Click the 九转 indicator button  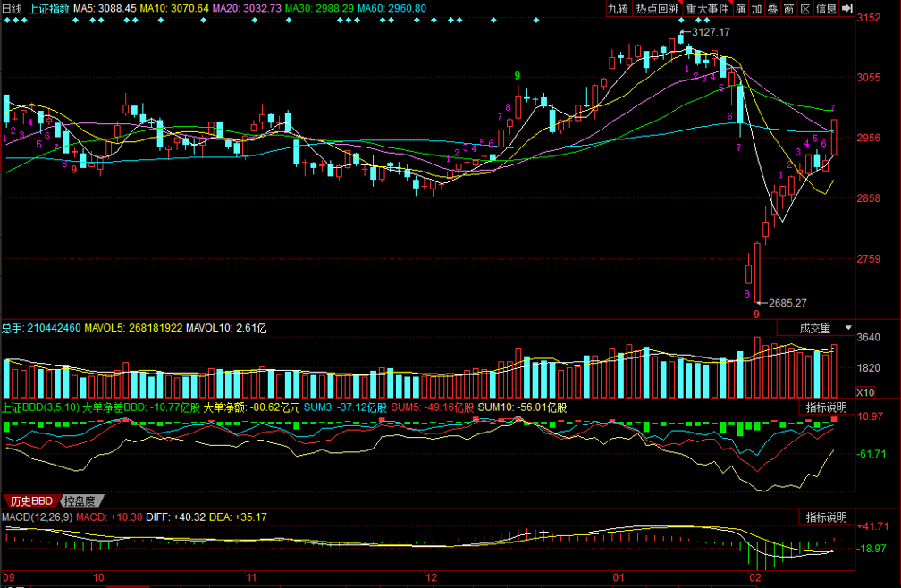[618, 8]
